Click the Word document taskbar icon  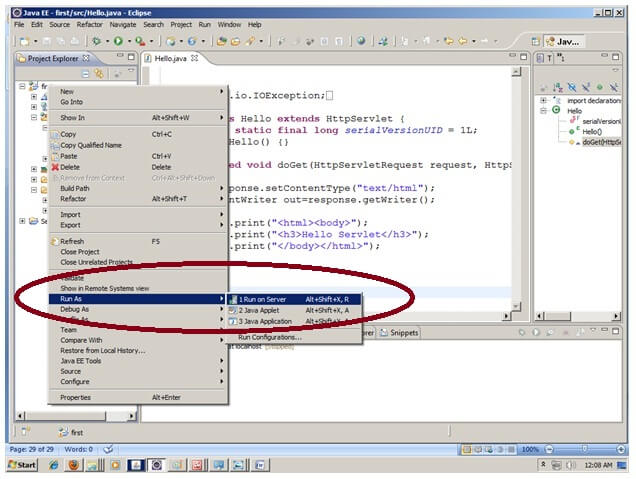point(260,464)
